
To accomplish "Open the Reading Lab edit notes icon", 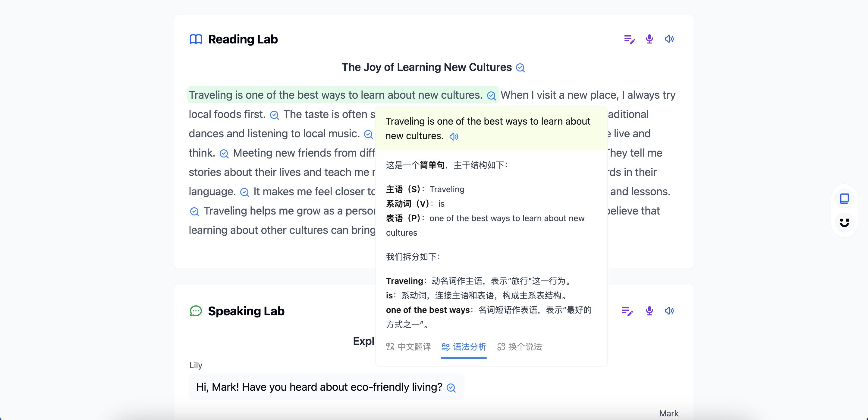I will (629, 40).
